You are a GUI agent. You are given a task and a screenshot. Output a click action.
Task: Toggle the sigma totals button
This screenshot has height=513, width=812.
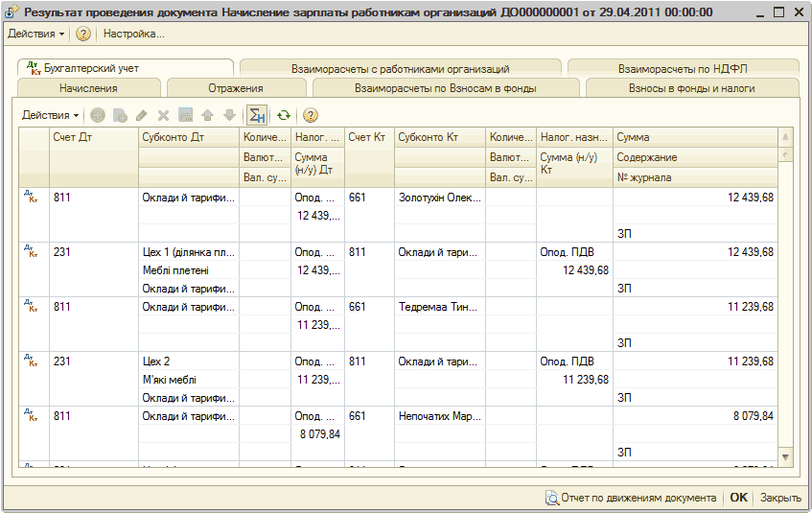pyautogui.click(x=257, y=115)
